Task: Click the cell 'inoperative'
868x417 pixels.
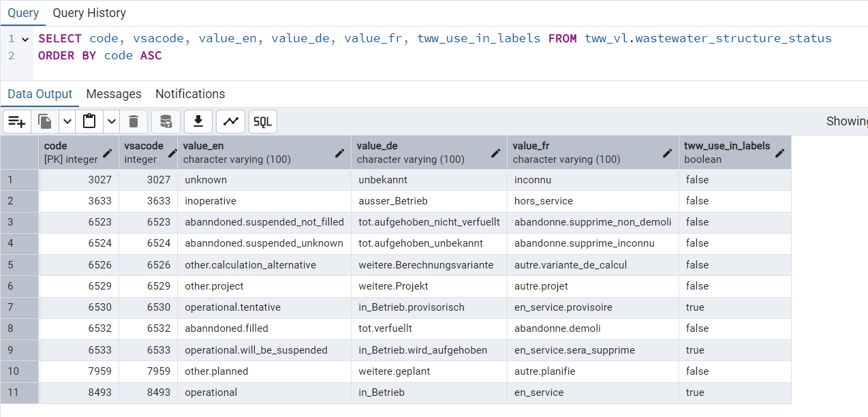Action: (264, 201)
